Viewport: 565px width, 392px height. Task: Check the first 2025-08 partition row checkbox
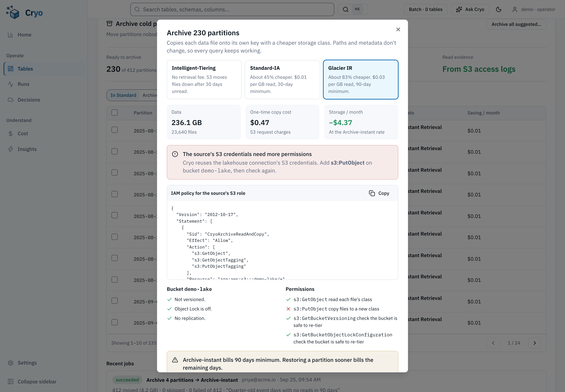coord(115,130)
